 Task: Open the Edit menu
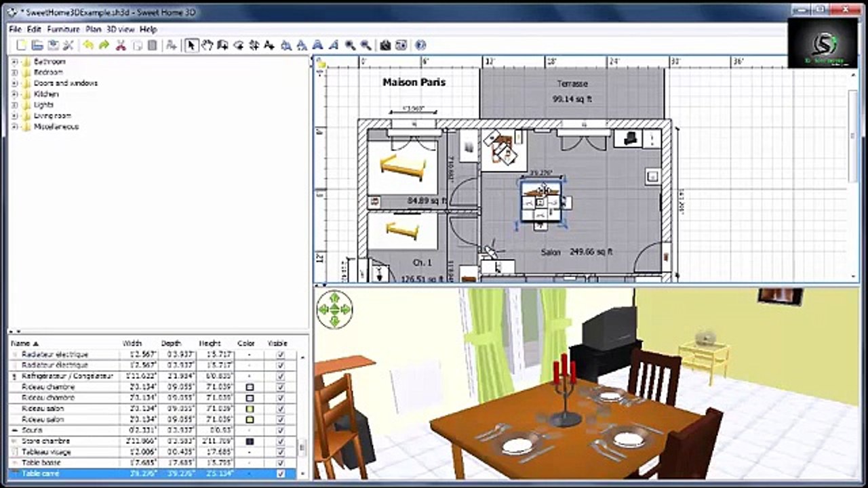(x=34, y=30)
